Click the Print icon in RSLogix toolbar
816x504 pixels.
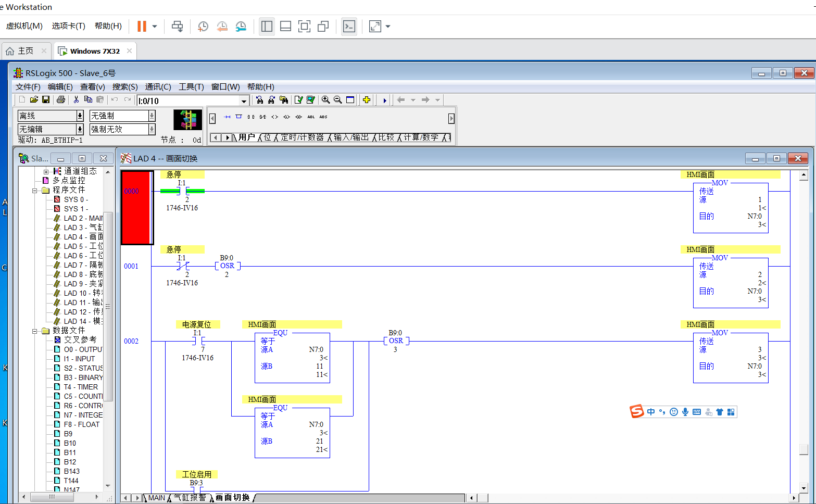(x=61, y=100)
